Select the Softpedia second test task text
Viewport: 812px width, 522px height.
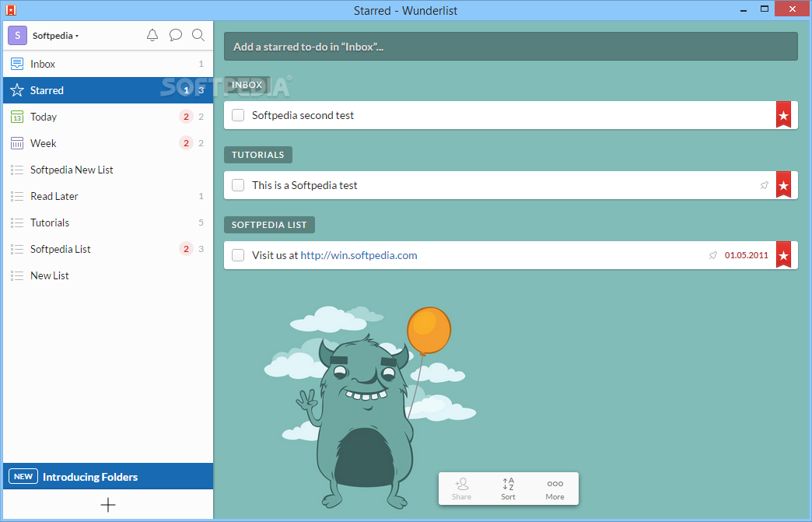pos(303,115)
